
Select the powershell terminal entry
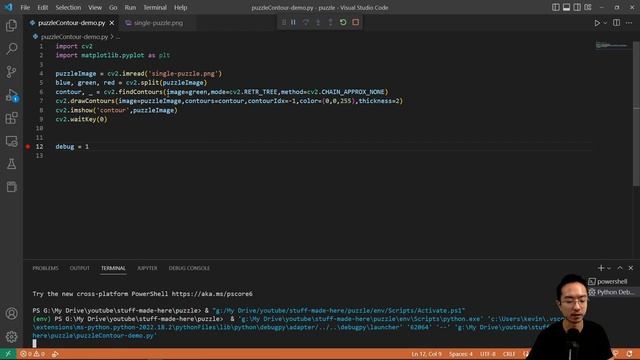[x=611, y=282]
